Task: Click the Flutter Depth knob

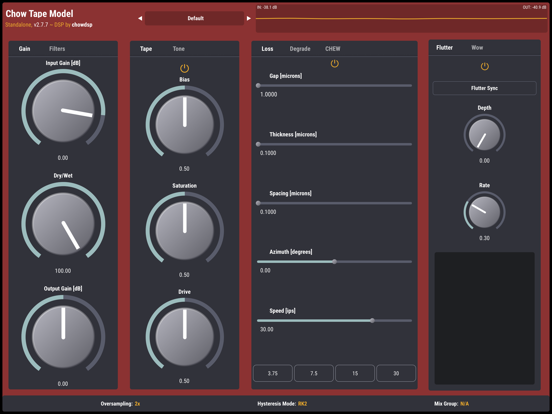Action: tap(484, 134)
